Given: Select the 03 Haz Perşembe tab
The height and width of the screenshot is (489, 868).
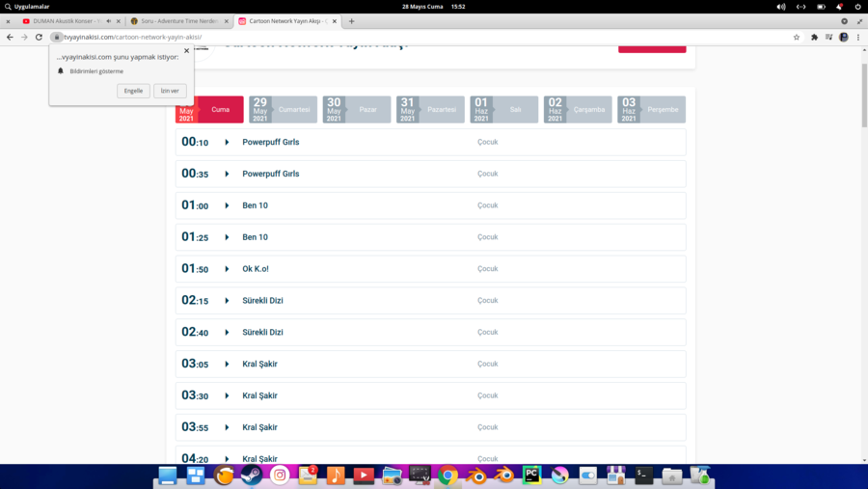Looking at the screenshot, I should [x=651, y=109].
